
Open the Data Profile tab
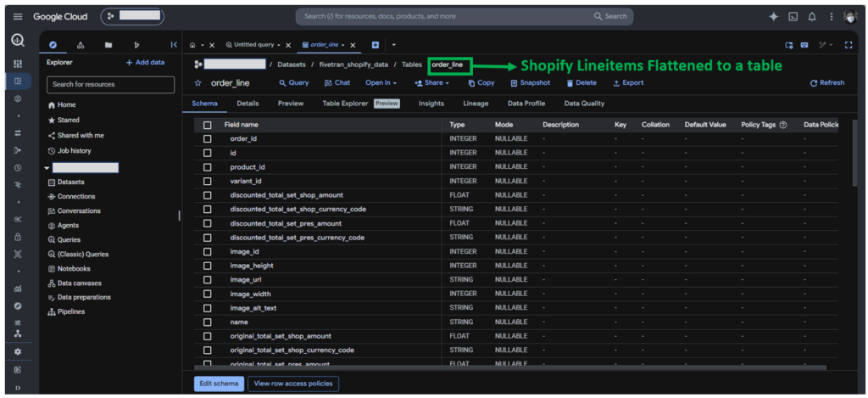pyautogui.click(x=526, y=104)
